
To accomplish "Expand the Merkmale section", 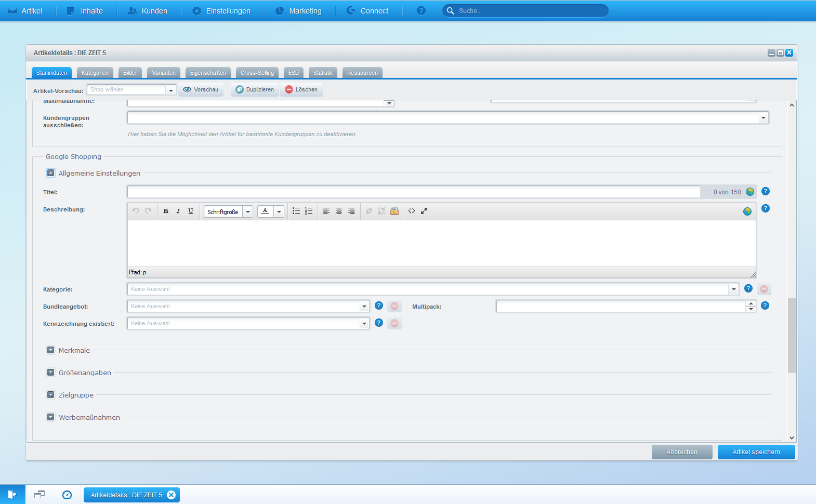I will pos(50,350).
